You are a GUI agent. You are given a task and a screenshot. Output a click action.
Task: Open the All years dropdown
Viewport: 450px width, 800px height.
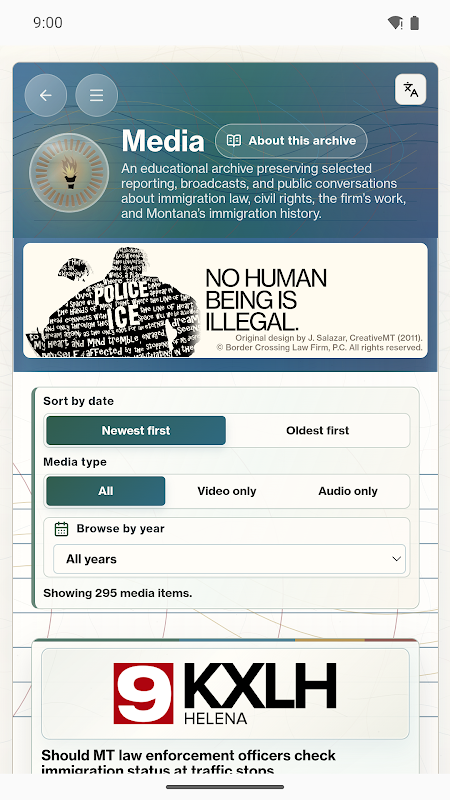point(230,559)
